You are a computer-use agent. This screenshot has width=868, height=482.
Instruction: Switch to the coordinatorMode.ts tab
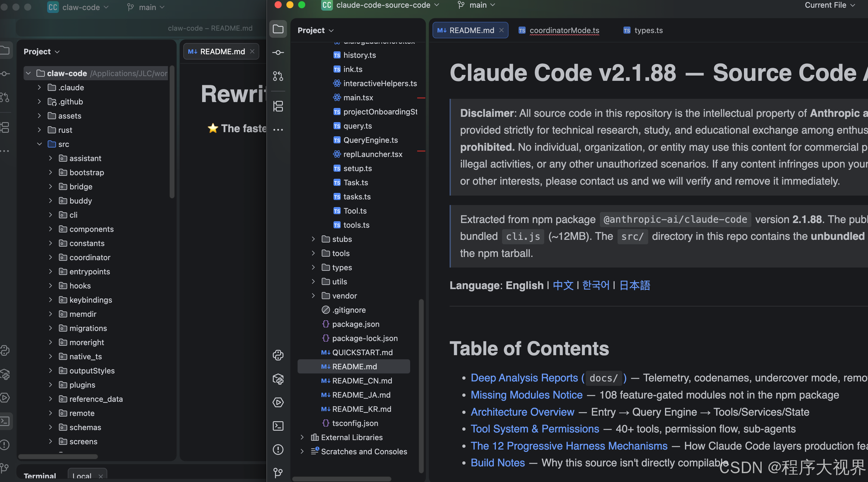564,30
